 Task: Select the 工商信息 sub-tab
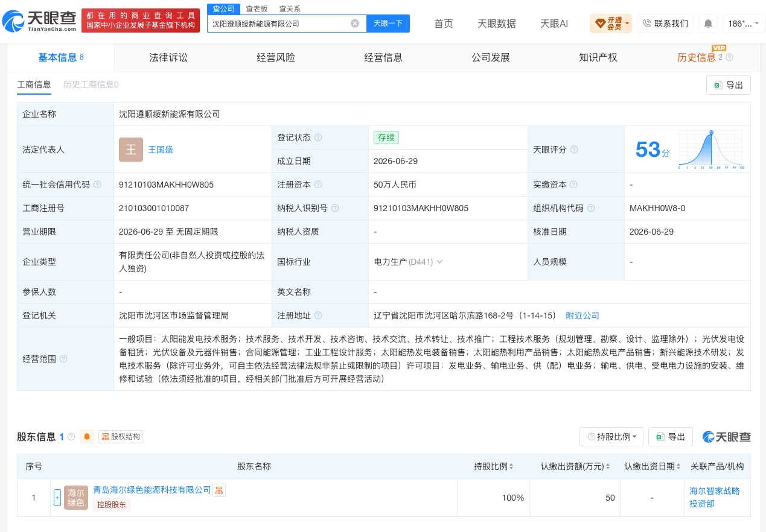(x=34, y=84)
